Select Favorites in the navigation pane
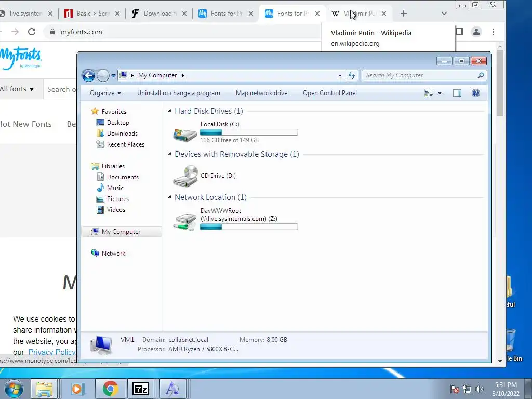The width and height of the screenshot is (532, 399). point(109,111)
